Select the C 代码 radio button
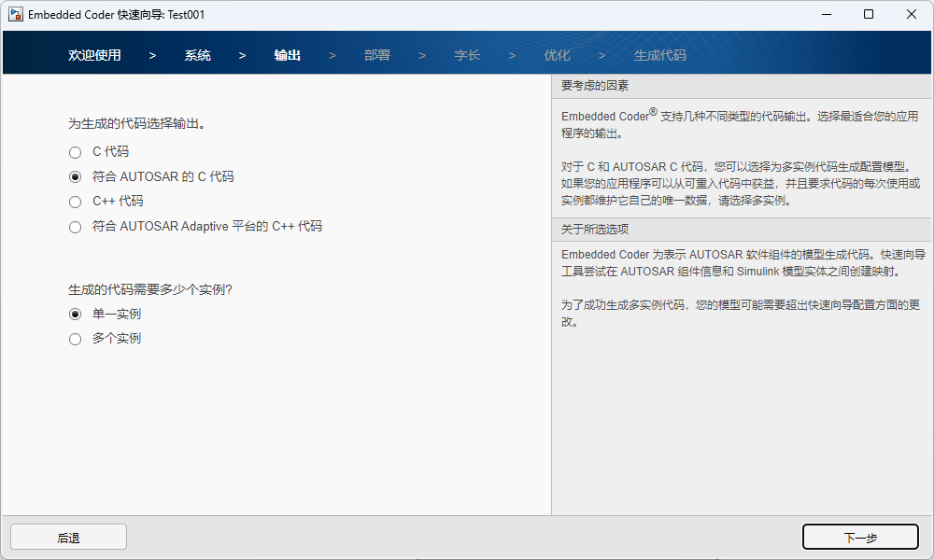This screenshot has height=560, width=934. tap(75, 152)
